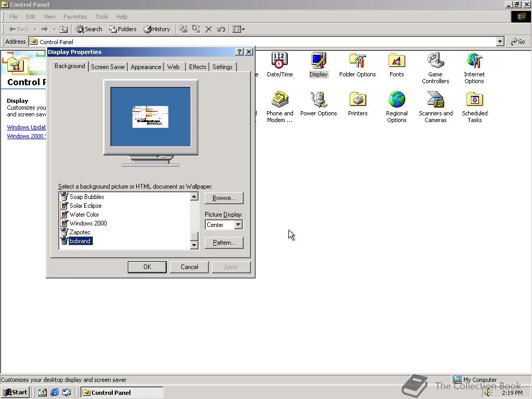This screenshot has height=399, width=532.
Task: Select Water Color wallpaper
Action: 79,215
